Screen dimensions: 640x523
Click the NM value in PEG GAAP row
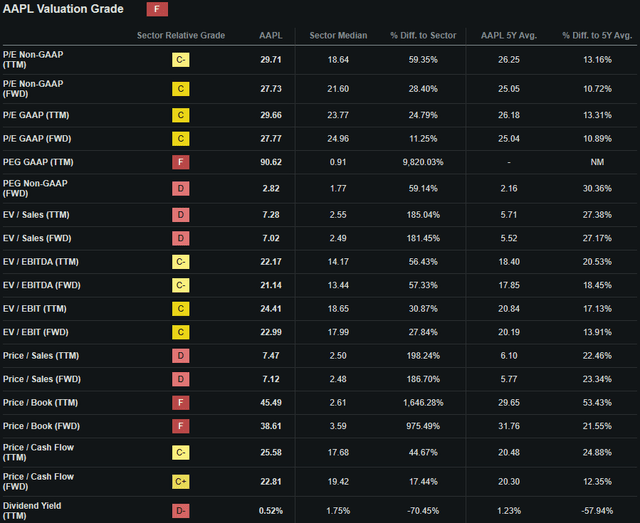(x=597, y=162)
